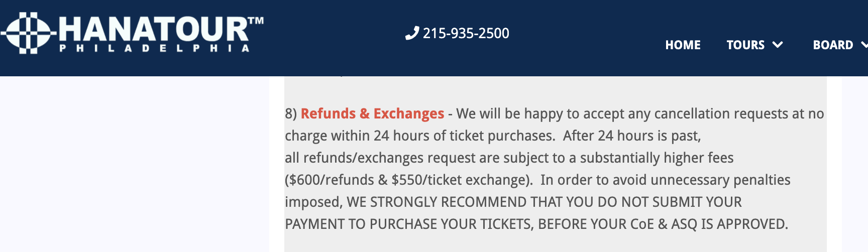Click the empty white sidebar area on the left
This screenshot has height=252, width=868.
pyautogui.click(x=134, y=164)
